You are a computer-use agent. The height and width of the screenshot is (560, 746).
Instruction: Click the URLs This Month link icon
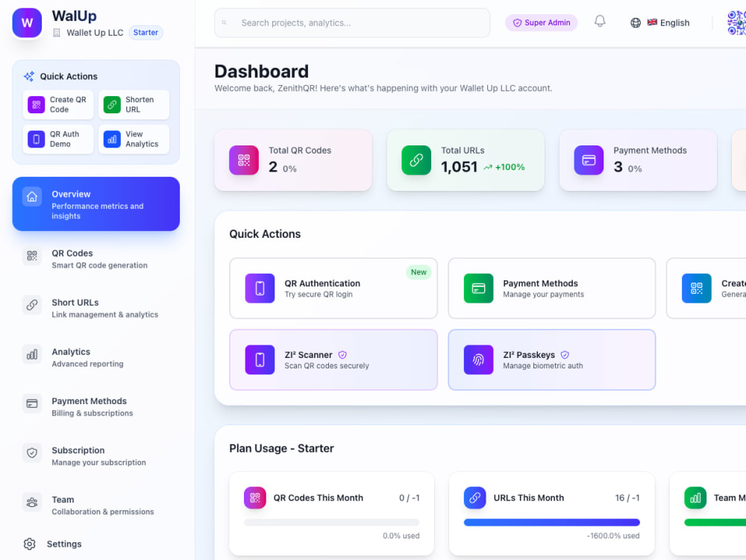pos(474,497)
